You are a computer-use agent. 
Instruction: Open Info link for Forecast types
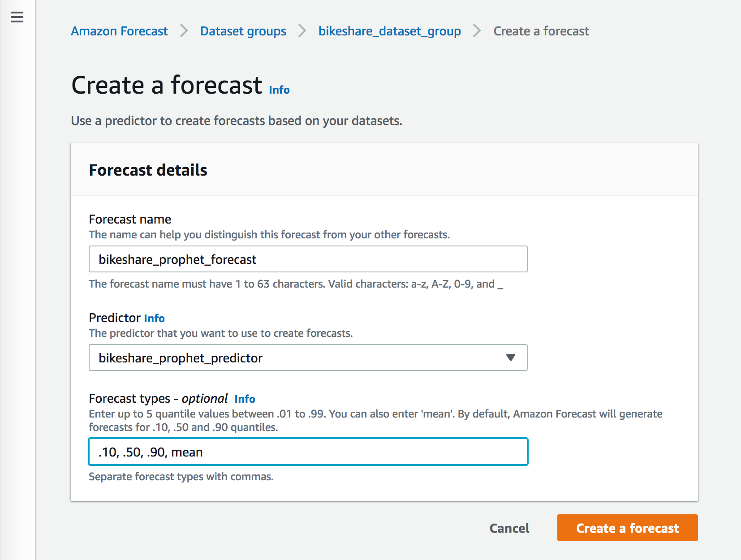(x=245, y=399)
